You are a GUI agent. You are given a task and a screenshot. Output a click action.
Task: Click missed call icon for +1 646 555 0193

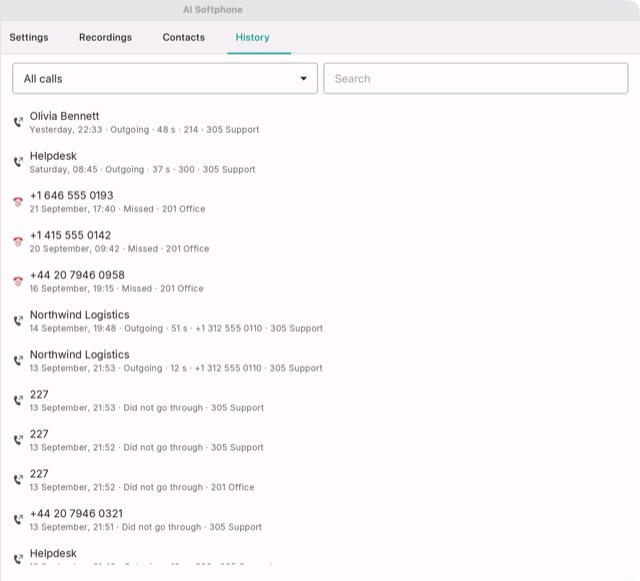pyautogui.click(x=18, y=202)
